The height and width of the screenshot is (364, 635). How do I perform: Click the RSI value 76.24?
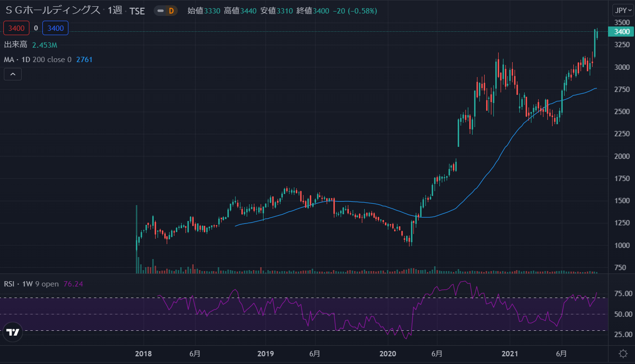coord(73,284)
